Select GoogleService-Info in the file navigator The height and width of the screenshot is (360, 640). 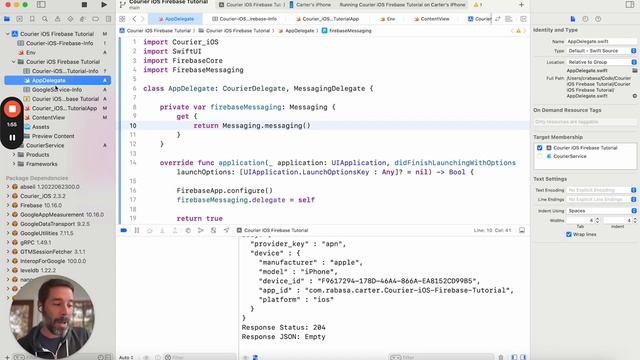(58, 90)
